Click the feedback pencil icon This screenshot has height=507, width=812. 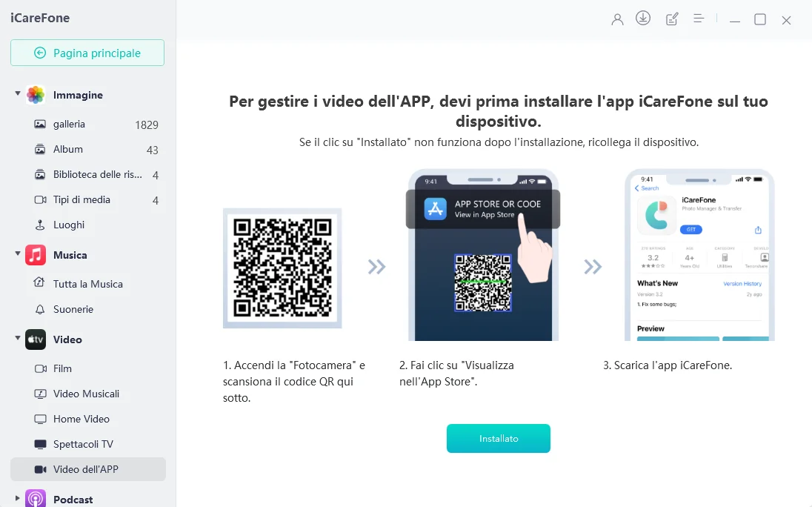pos(671,19)
